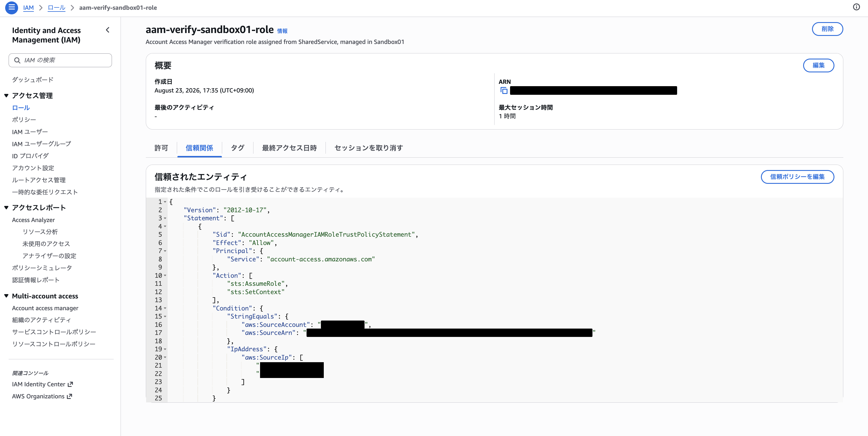Click the IAM breadcrumb link
The height and width of the screenshot is (436, 868).
(x=28, y=8)
